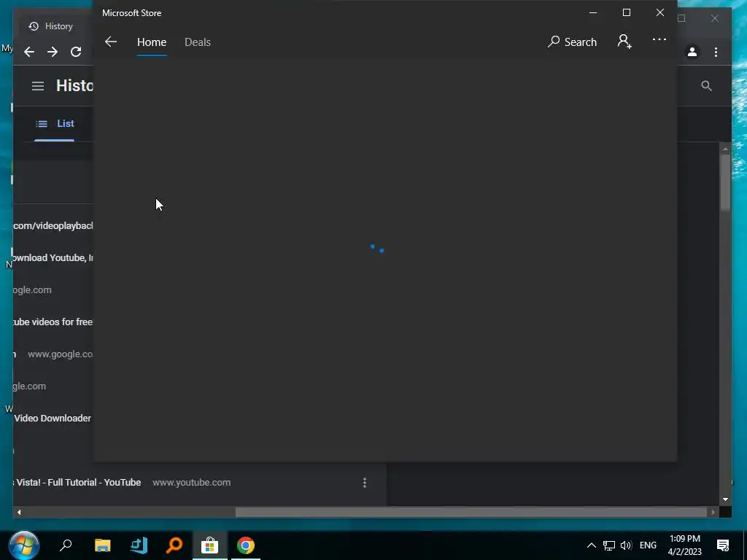
Task: Close the Microsoft Store window
Action: coord(659,13)
